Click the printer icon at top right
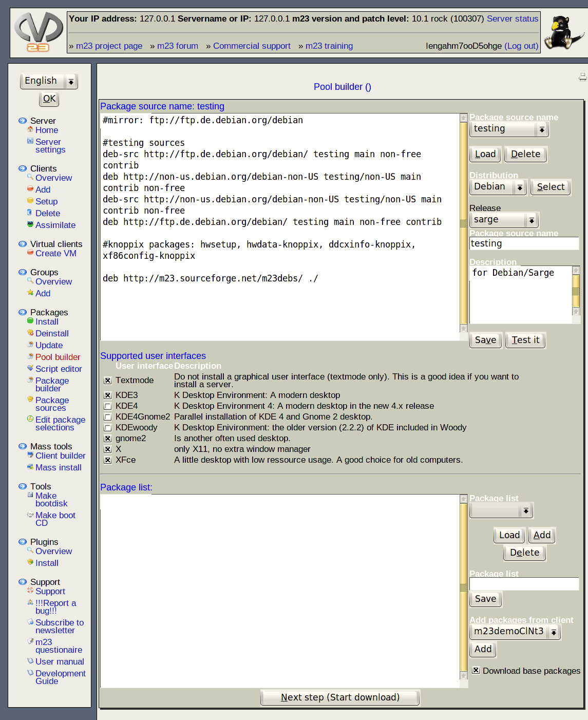 [x=582, y=77]
